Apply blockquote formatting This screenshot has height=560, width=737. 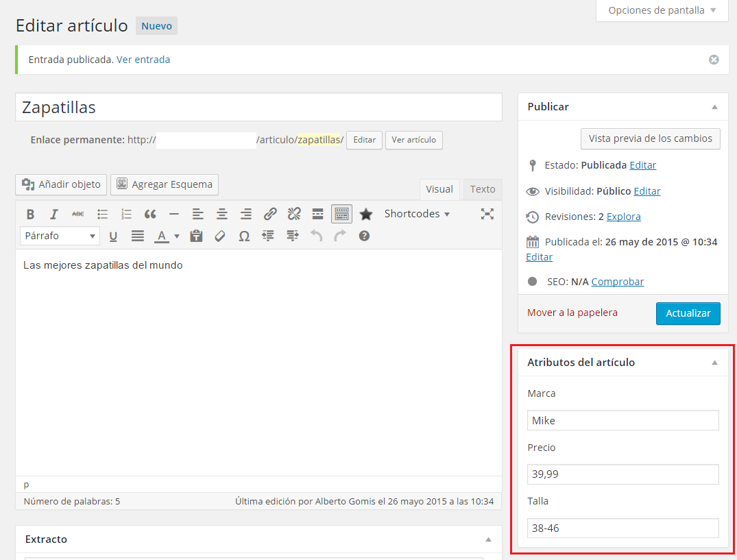click(150, 215)
